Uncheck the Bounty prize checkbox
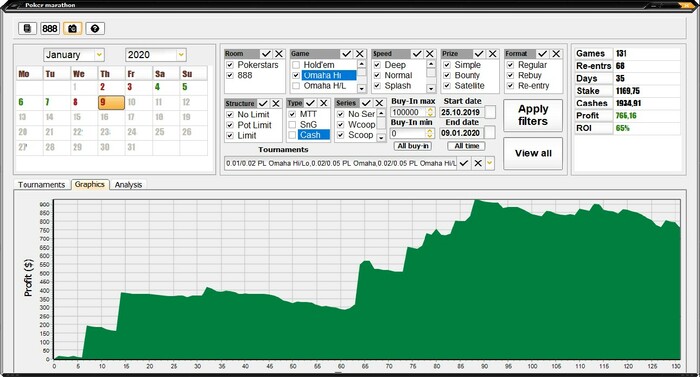The height and width of the screenshot is (377, 700). click(x=447, y=75)
